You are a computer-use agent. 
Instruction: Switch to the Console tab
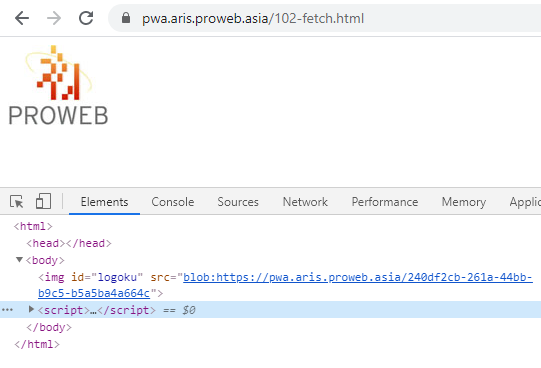coord(173,202)
